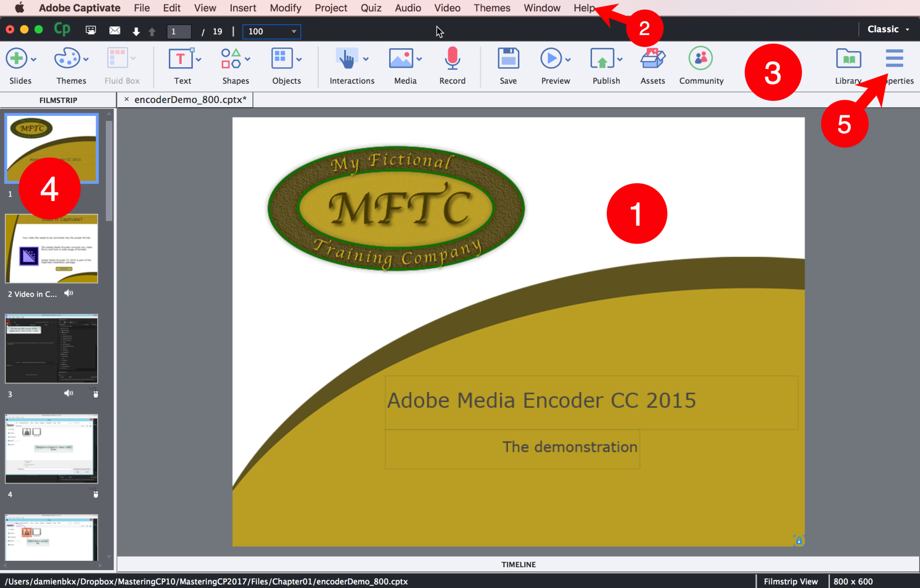Expand the Preview dropdown arrow
The height and width of the screenshot is (588, 920).
pyautogui.click(x=568, y=59)
